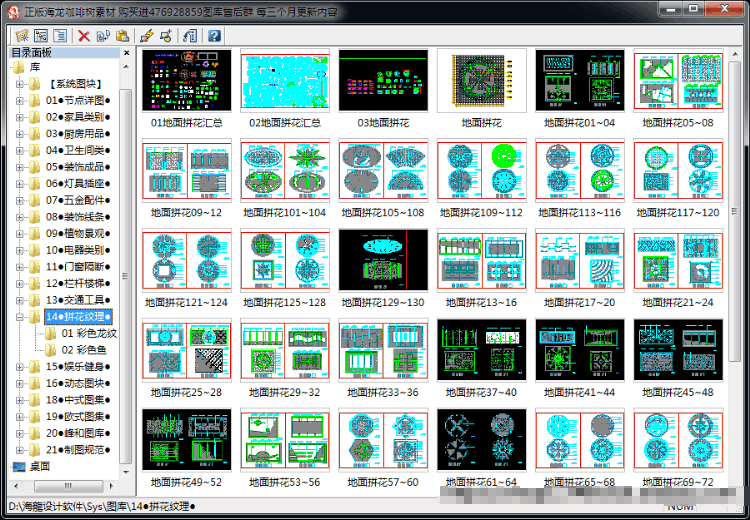Close the 目录面板 directory panel
The image size is (750, 520).
[126, 53]
